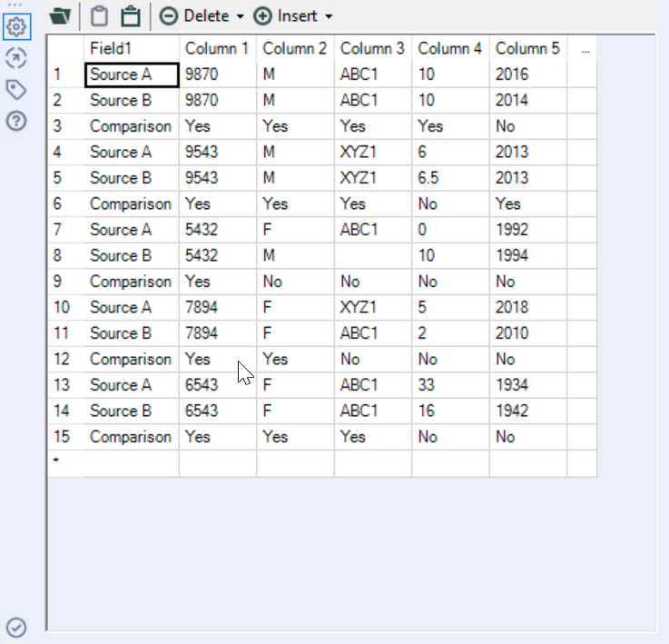This screenshot has height=644, width=669.
Task: Select Source B cell in row 5
Action: point(132,178)
